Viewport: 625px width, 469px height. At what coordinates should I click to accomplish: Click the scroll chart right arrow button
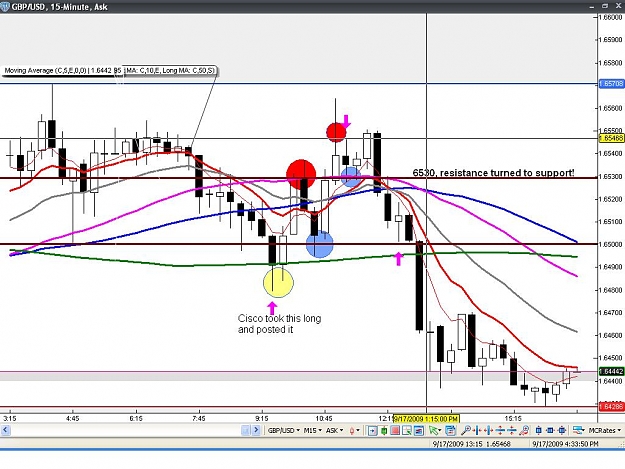point(256,430)
